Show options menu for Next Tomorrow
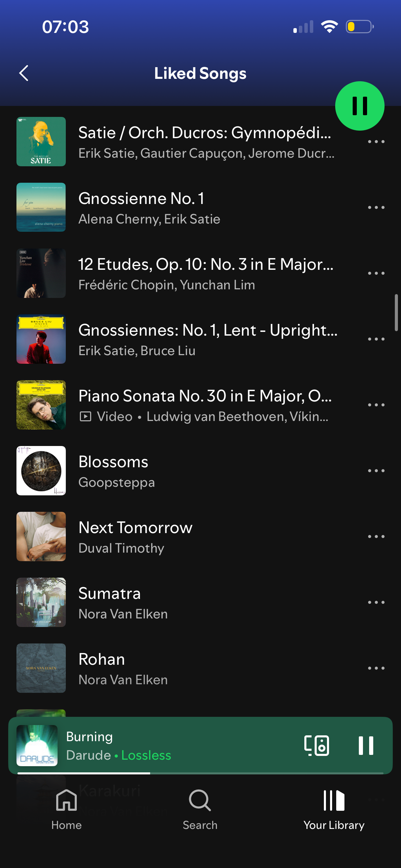The height and width of the screenshot is (868, 401). point(376,537)
